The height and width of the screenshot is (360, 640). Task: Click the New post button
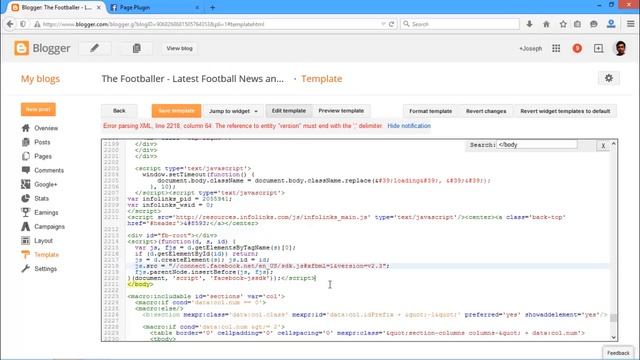[38, 109]
